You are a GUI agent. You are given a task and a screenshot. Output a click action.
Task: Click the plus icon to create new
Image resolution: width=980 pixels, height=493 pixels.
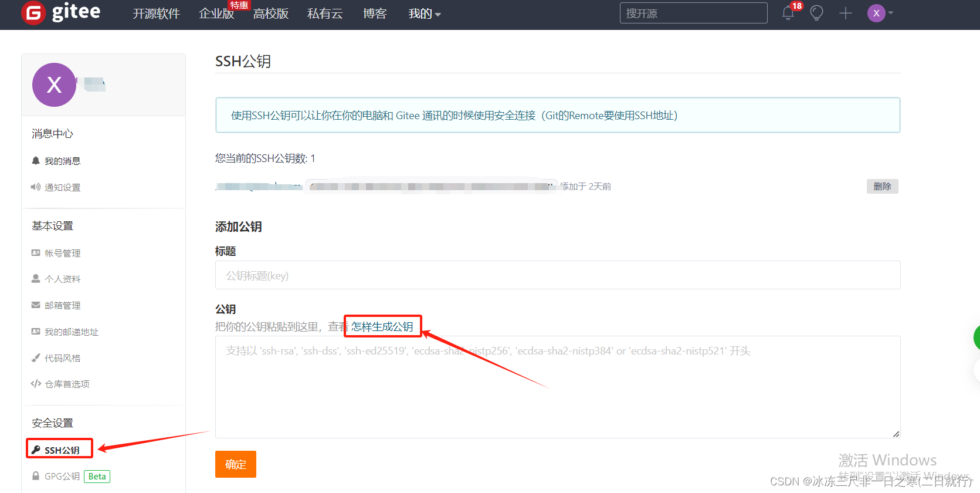click(x=845, y=13)
